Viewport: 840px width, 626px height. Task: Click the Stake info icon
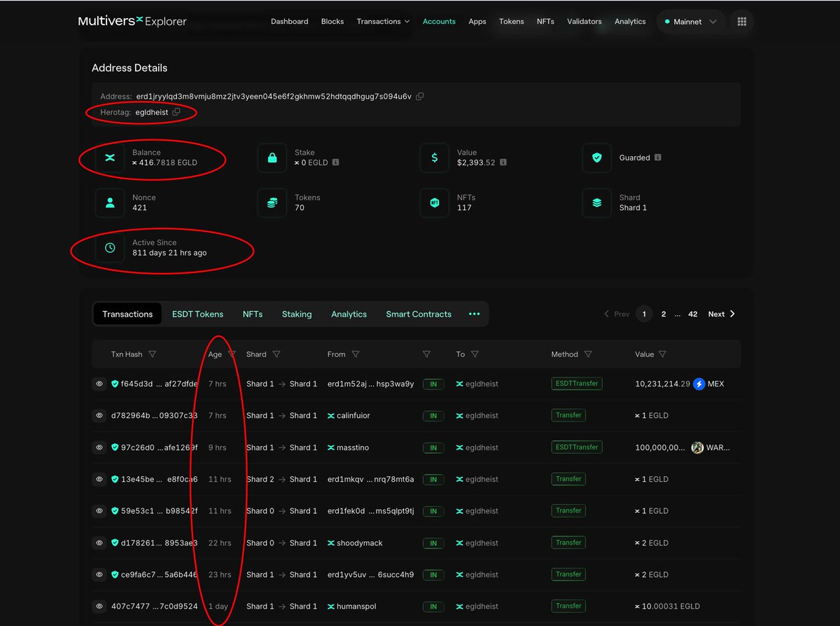click(336, 162)
